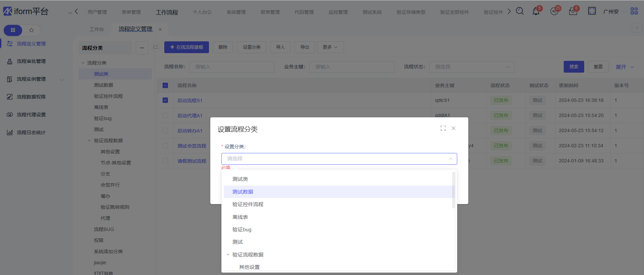Screen dimensions: 644x275
Task: Click the 搜索 button
Action: pyautogui.click(x=573, y=67)
